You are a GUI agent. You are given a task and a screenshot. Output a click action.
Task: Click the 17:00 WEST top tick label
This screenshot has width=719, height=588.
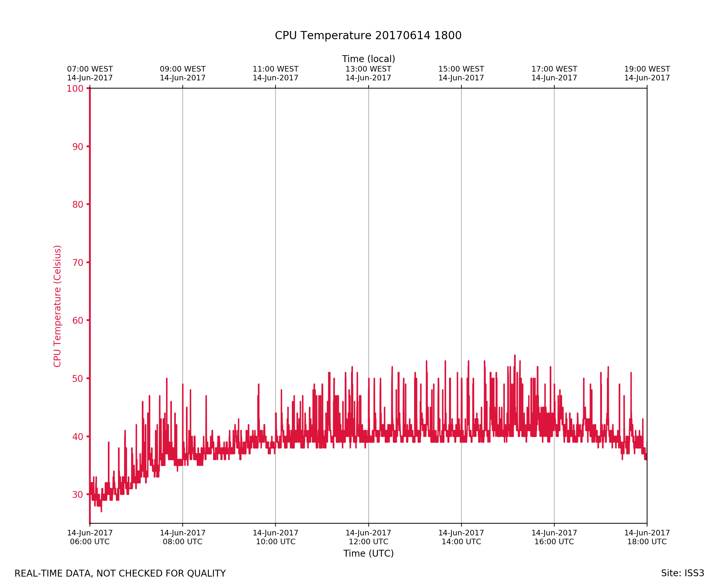click(554, 73)
